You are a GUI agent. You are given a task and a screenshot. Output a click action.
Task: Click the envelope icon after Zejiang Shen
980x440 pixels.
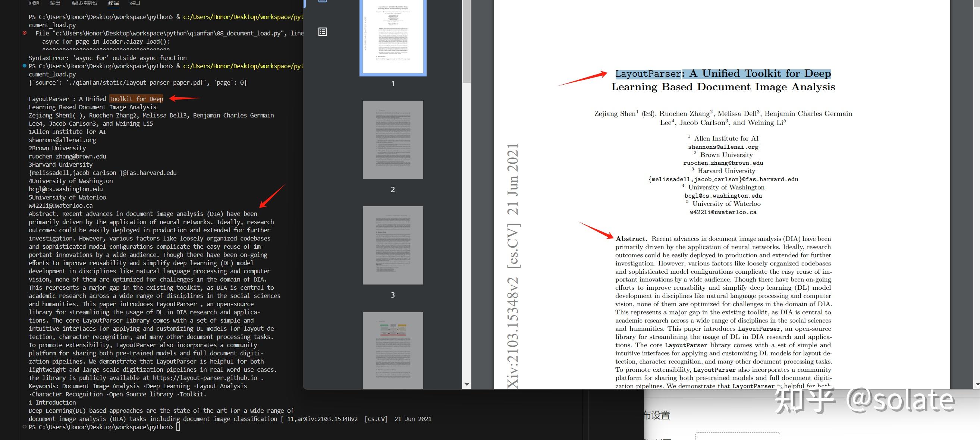click(648, 114)
